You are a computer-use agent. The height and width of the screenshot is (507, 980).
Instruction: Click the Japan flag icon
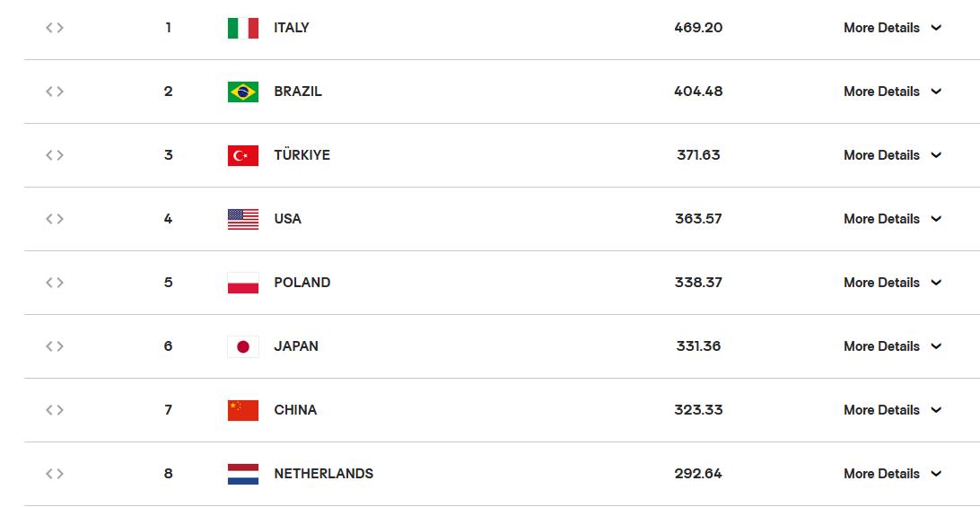pyautogui.click(x=243, y=347)
